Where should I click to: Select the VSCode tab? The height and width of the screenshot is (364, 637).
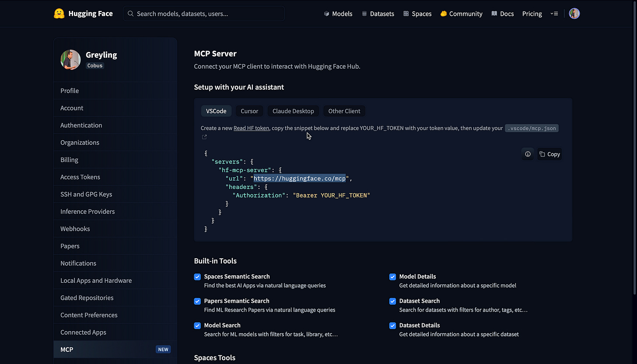click(216, 111)
